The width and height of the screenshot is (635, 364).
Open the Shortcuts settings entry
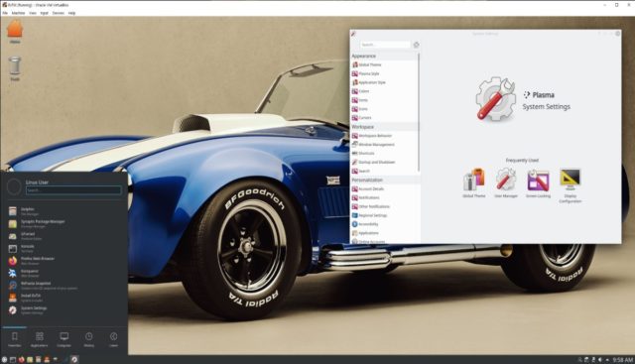(x=363, y=154)
